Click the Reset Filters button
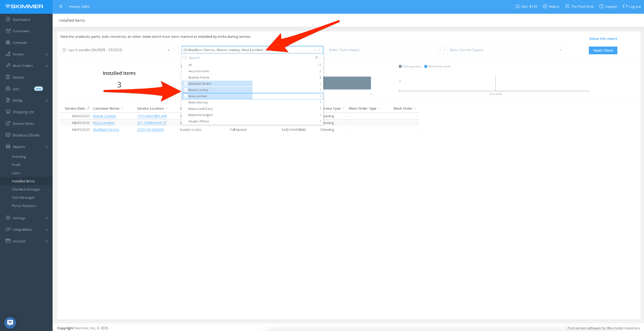Screen dimensions: 644x331 [603, 50]
